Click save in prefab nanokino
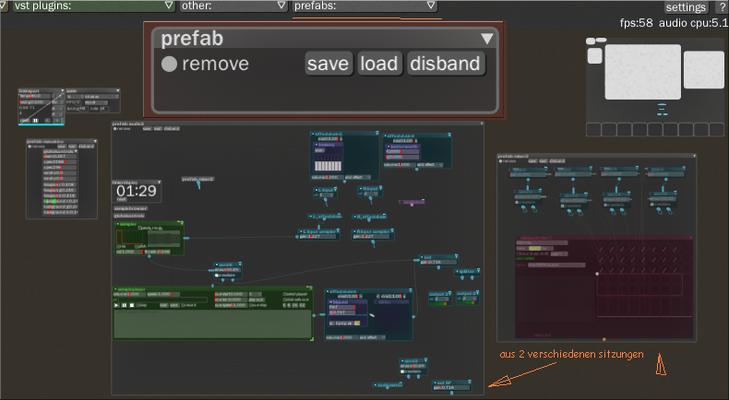729x400 pixels. 61,146
